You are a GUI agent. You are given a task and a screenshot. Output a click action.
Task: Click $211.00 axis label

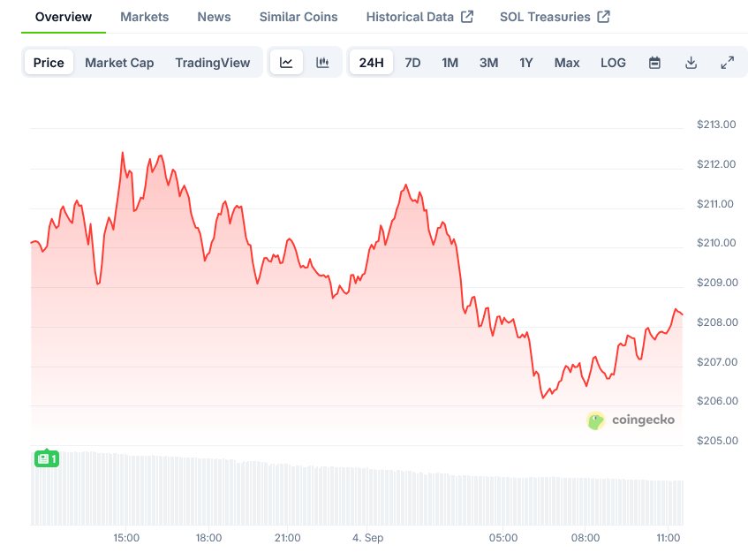tap(715, 204)
